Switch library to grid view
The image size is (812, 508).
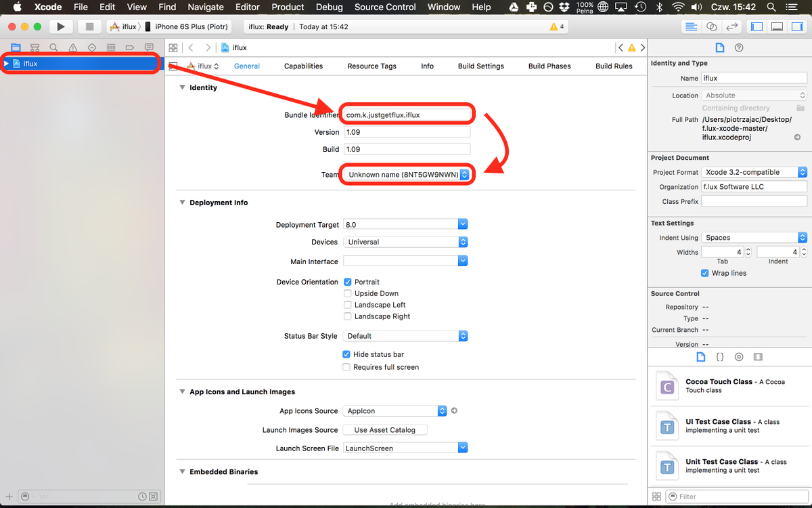[656, 496]
